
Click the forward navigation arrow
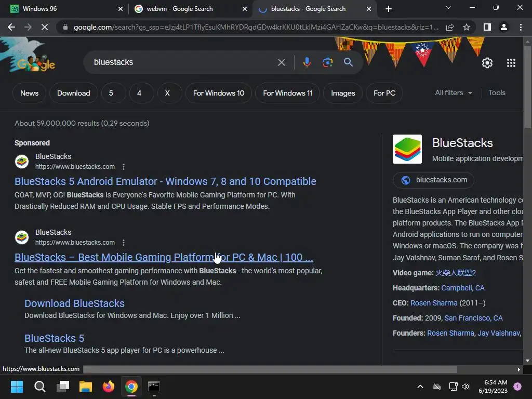coord(28,27)
